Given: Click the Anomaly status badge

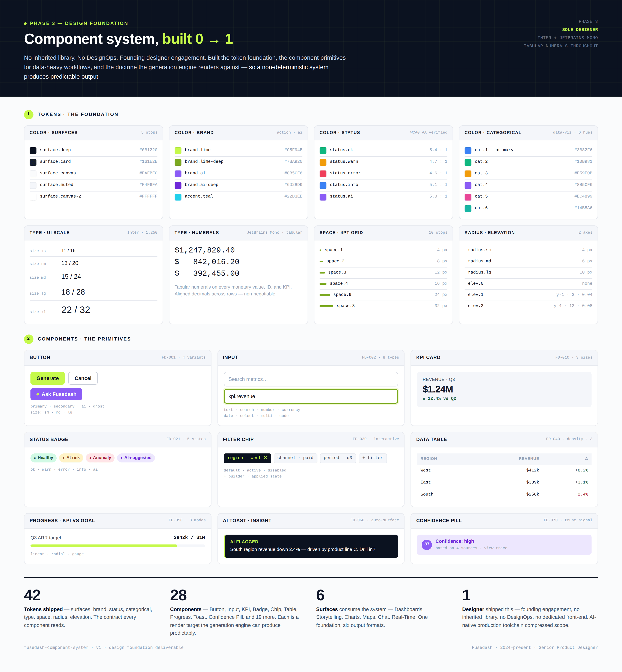Looking at the screenshot, I should click(100, 458).
